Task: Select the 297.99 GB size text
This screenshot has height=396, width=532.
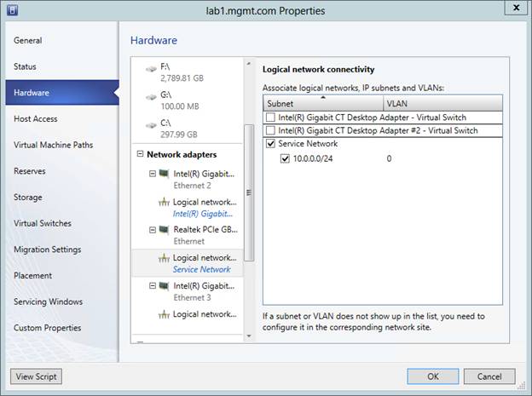Action: (x=179, y=135)
